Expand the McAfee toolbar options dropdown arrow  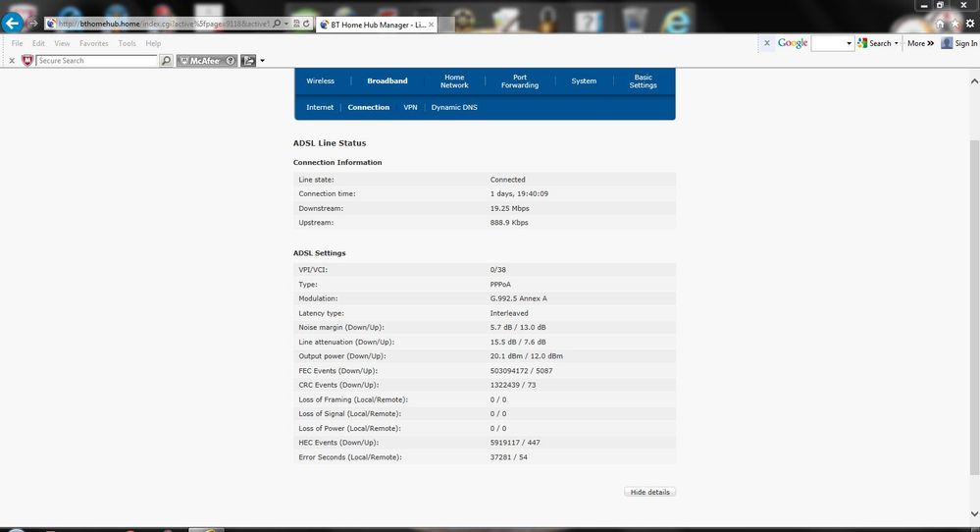point(262,61)
